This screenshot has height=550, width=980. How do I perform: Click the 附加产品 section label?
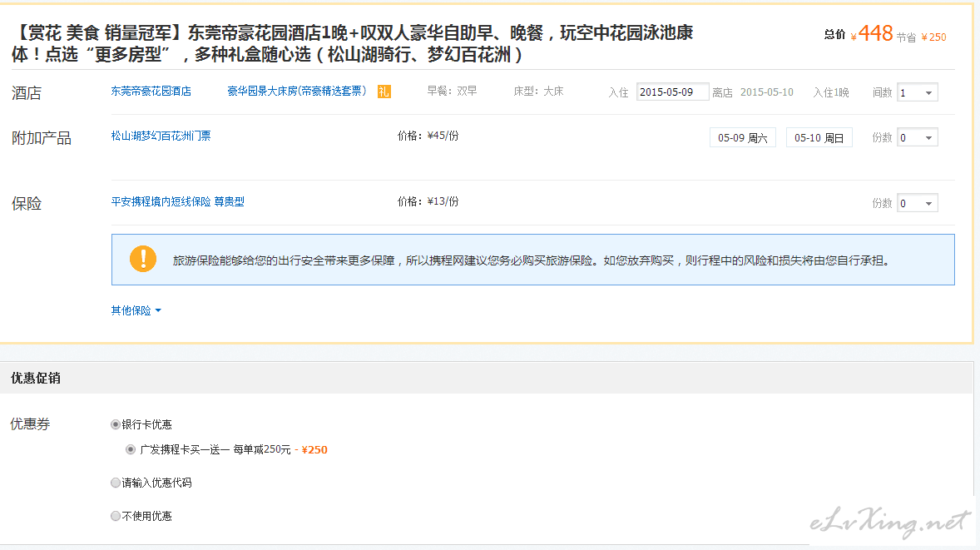[x=42, y=138]
